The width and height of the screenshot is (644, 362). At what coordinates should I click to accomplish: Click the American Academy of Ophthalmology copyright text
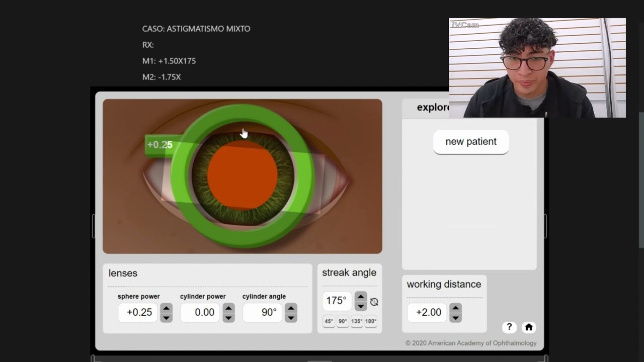coord(471,343)
